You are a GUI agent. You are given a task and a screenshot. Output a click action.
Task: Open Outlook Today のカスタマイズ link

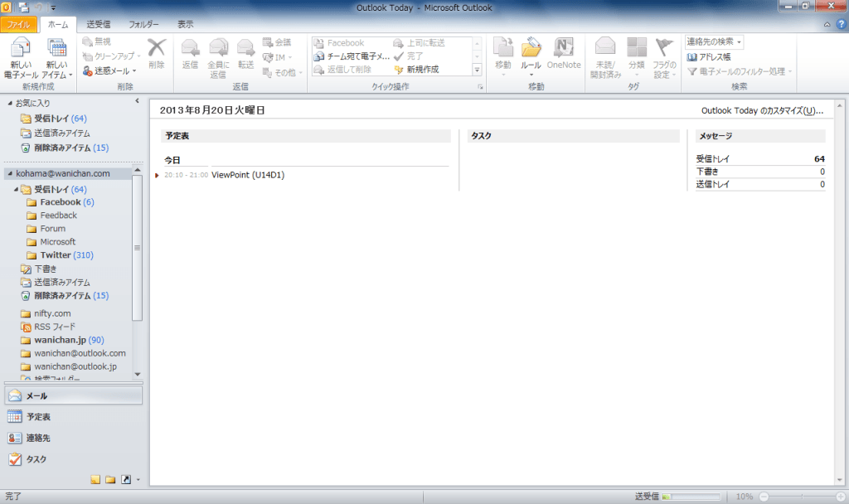pos(762,110)
